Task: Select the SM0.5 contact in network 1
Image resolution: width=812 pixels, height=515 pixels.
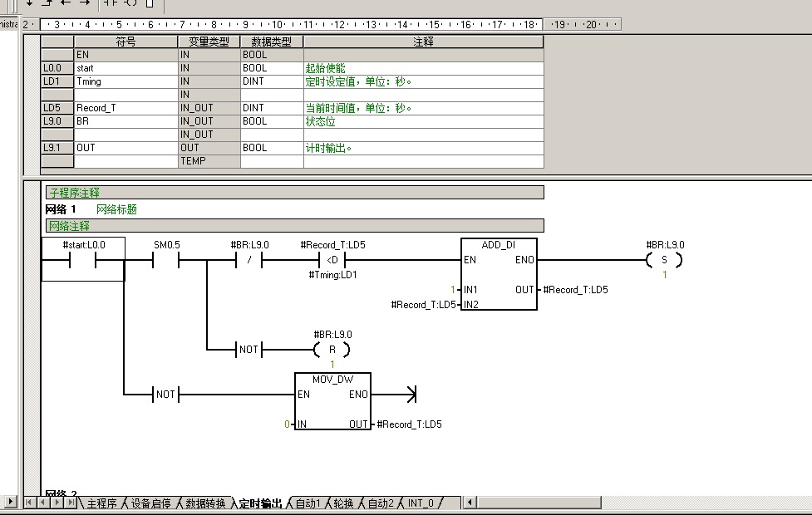Action: pos(166,260)
